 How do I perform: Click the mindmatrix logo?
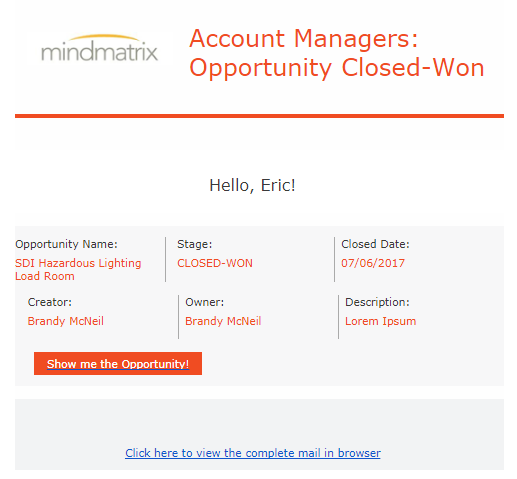[x=99, y=48]
